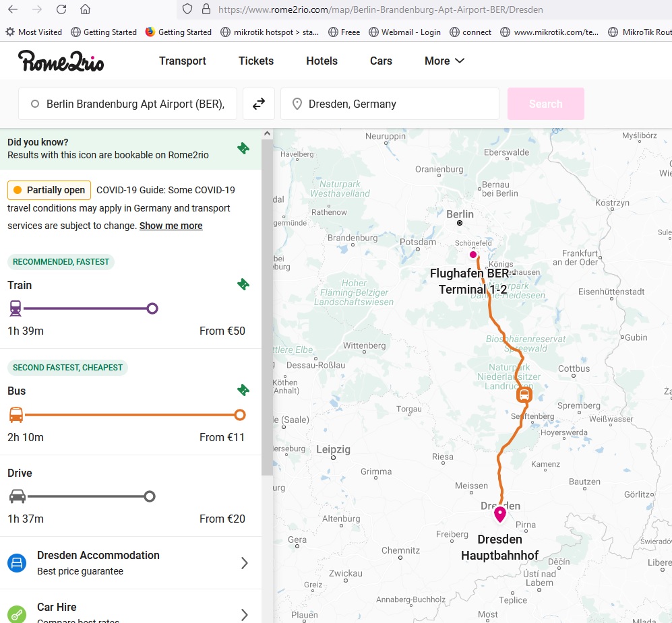Viewport: 672px width, 623px height.
Task: Select the Bus route 2h 10m
Action: (x=131, y=402)
